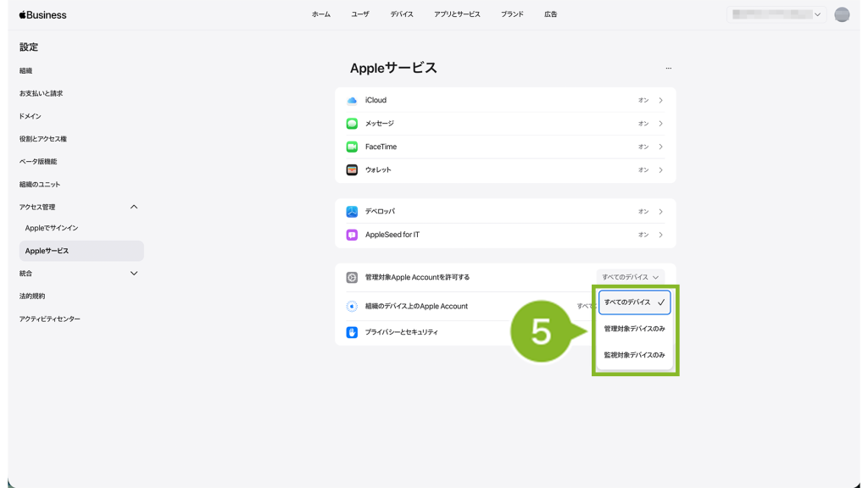Screen dimensions: 868x488
Task: Click the user avatar in top right
Action: 842,14
